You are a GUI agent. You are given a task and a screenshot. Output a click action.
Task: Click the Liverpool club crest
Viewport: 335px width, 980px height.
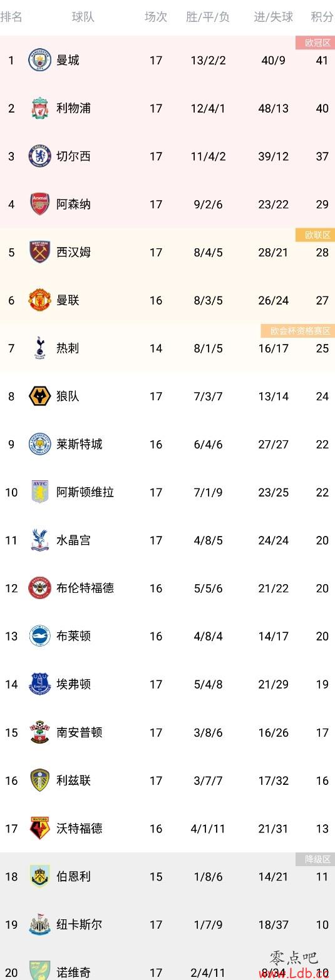[x=40, y=108]
